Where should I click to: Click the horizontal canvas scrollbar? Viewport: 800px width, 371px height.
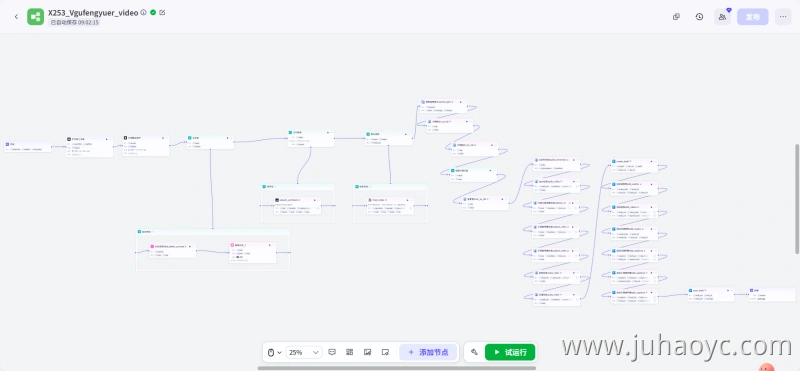(397, 368)
